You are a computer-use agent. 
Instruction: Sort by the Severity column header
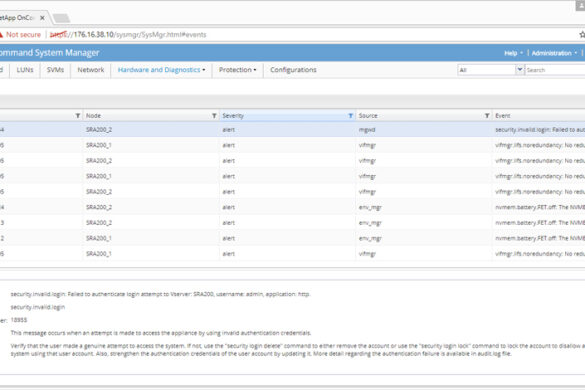(233, 116)
